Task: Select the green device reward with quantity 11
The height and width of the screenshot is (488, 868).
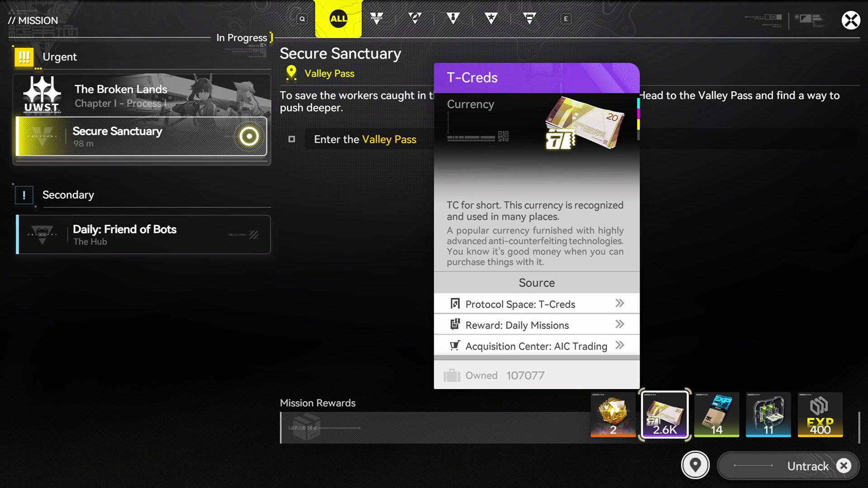Action: [769, 415]
